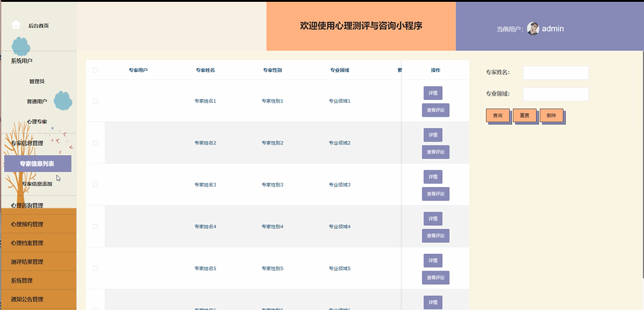This screenshot has width=644, height=310.
Task: Click the 查询 search button
Action: click(498, 116)
